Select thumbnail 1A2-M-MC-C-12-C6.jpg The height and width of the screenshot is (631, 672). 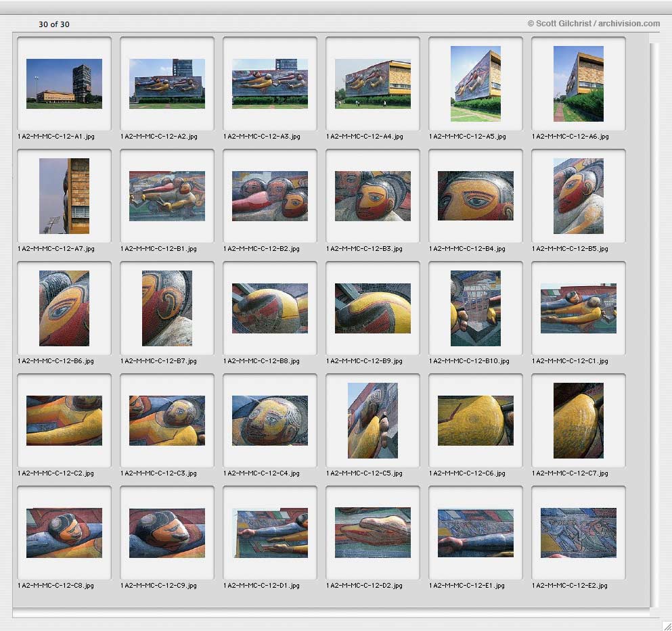[x=476, y=420]
